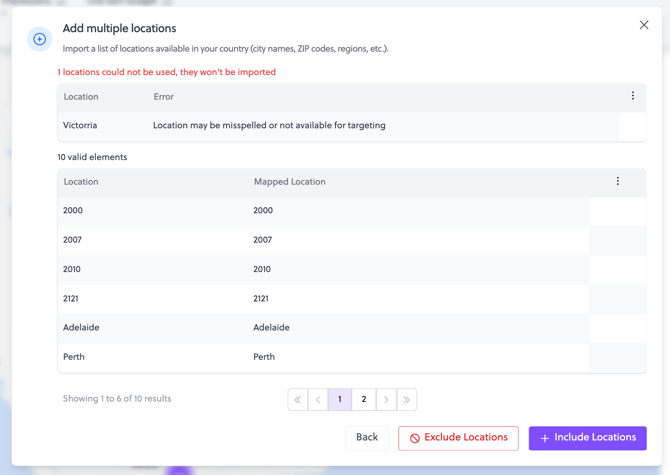Go to previous results page
The width and height of the screenshot is (670, 475).
tap(319, 400)
